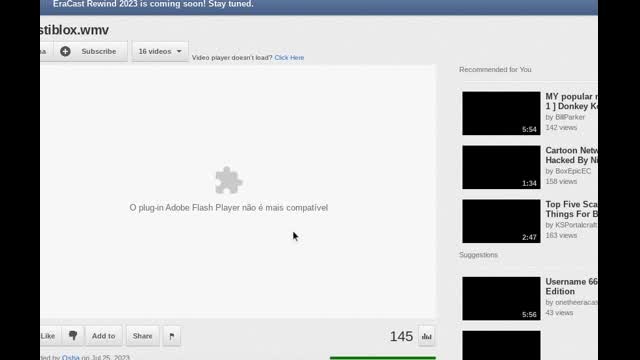Open the 'Top Five Scary Things' video title

tap(571, 209)
